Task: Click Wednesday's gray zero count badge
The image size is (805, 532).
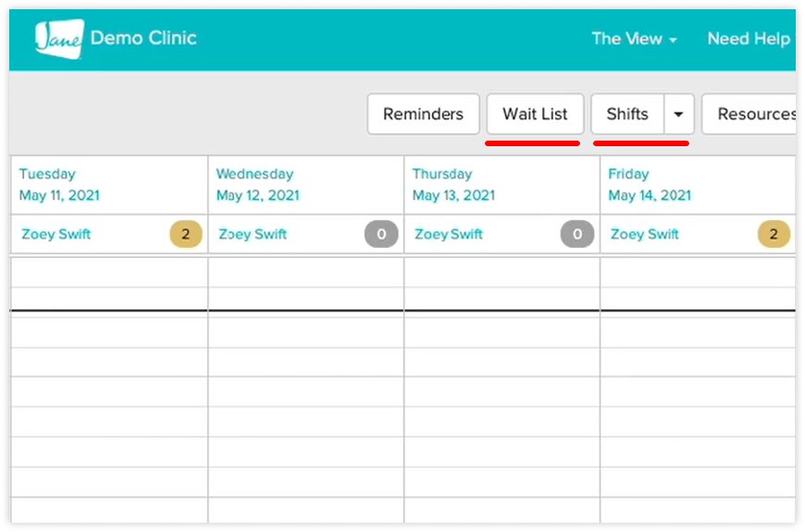Action: tap(381, 234)
